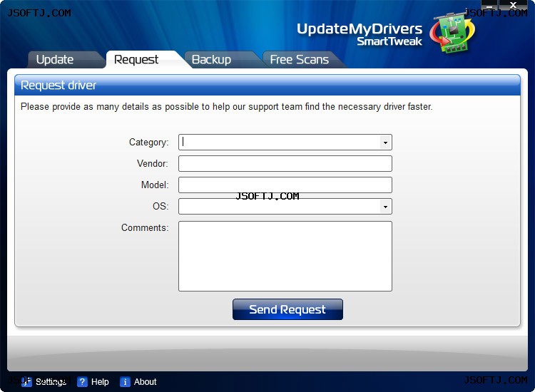Expand the OS dropdown arrow
The height and width of the screenshot is (392, 535).
[385, 207]
